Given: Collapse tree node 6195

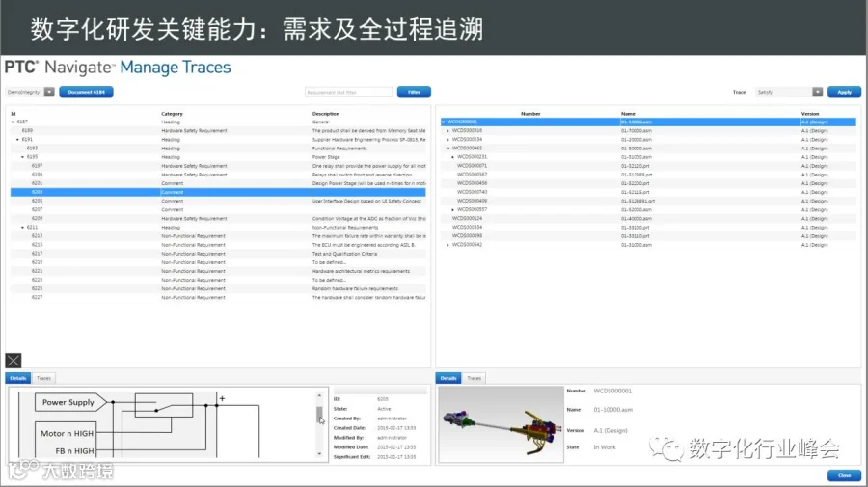Looking at the screenshot, I should pyautogui.click(x=23, y=157).
